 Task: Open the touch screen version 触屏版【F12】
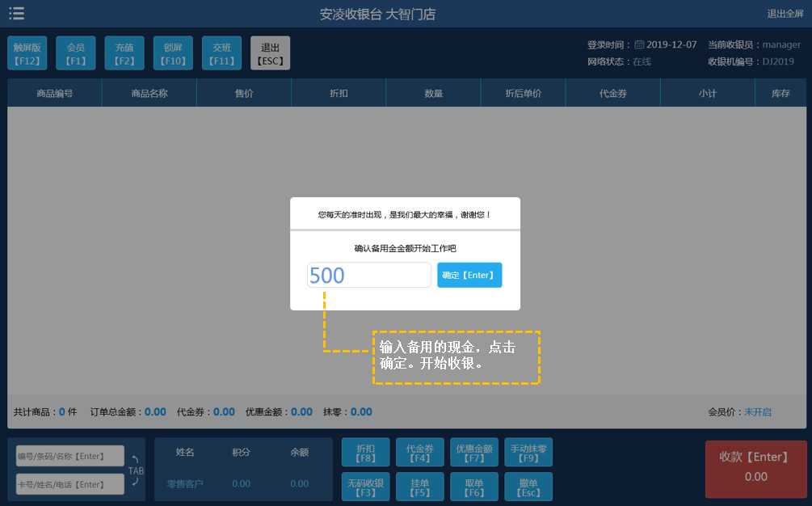pyautogui.click(x=27, y=53)
